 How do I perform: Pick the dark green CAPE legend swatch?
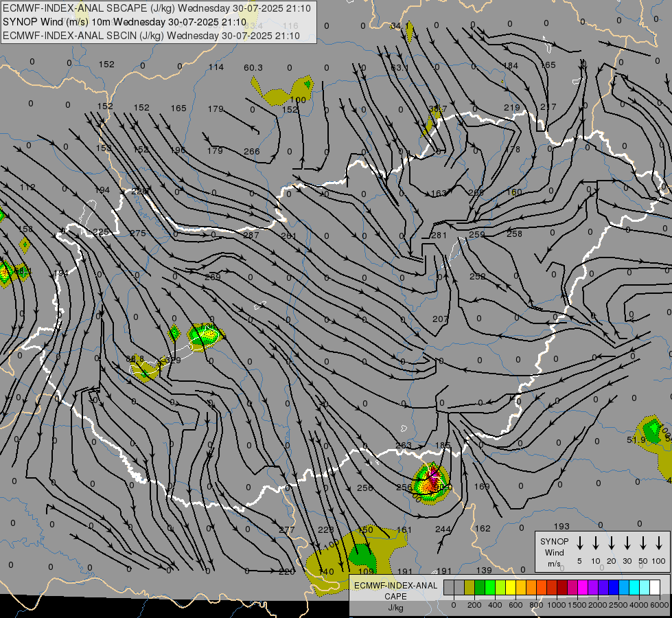[x=480, y=587]
